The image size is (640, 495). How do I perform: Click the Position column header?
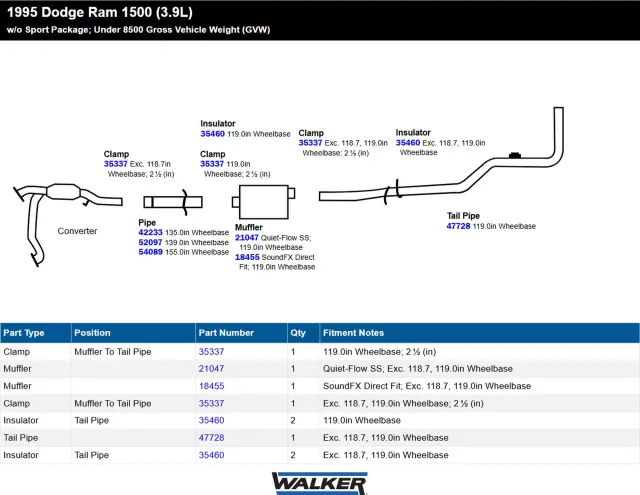[x=133, y=333]
